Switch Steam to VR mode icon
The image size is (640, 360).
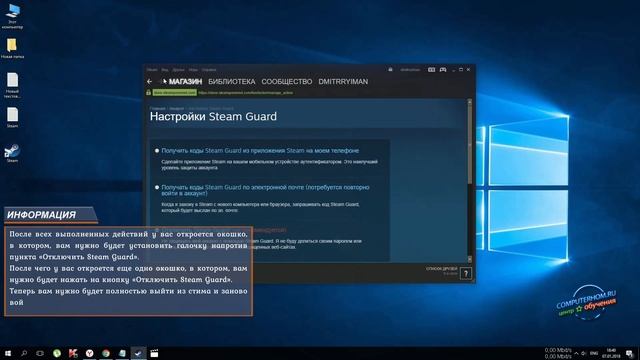431,70
